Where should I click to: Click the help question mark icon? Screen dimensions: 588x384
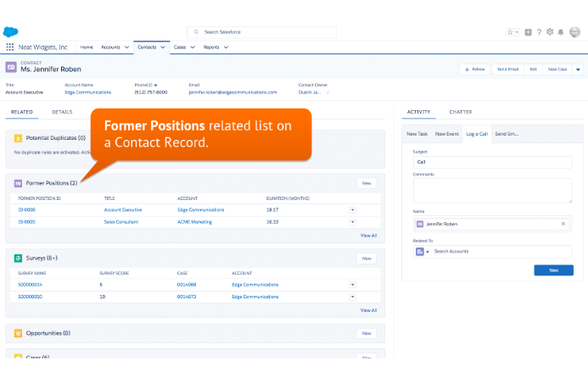[x=539, y=32]
